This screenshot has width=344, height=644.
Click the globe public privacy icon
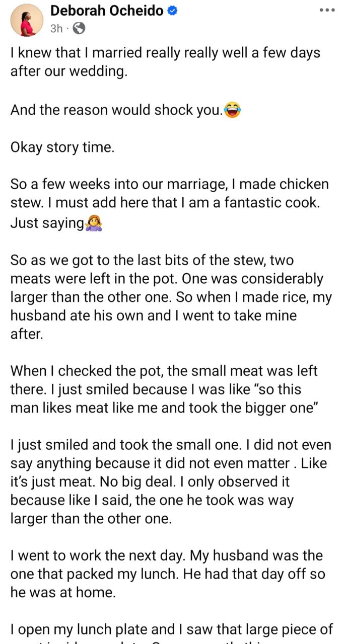[79, 29]
